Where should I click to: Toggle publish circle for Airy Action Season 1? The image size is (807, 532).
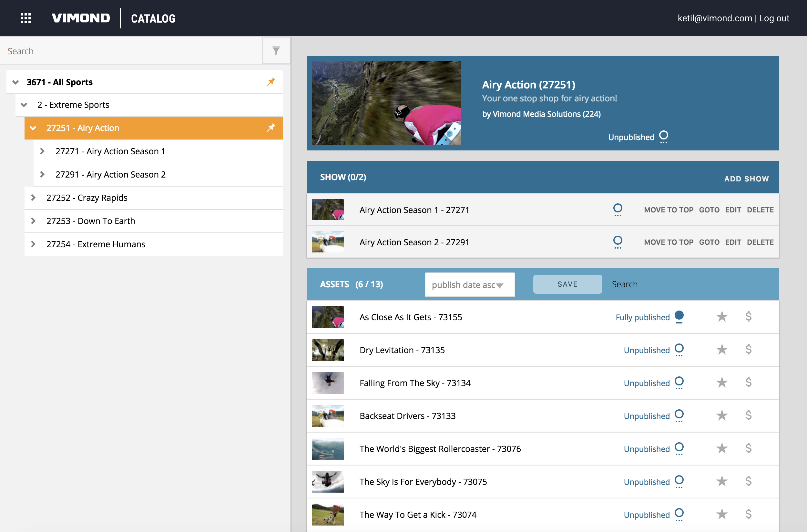click(618, 209)
